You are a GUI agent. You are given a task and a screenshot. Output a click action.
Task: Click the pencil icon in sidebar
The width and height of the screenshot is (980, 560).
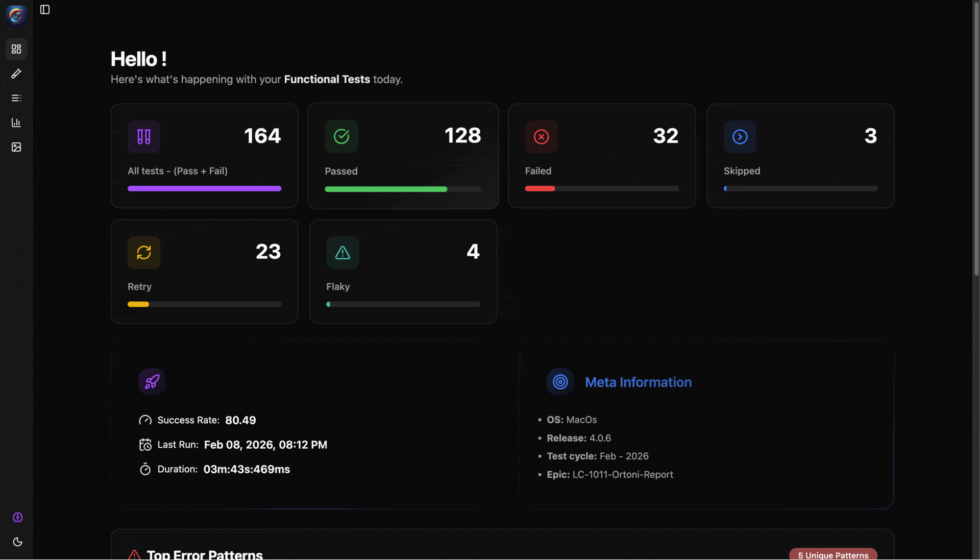[x=16, y=74]
